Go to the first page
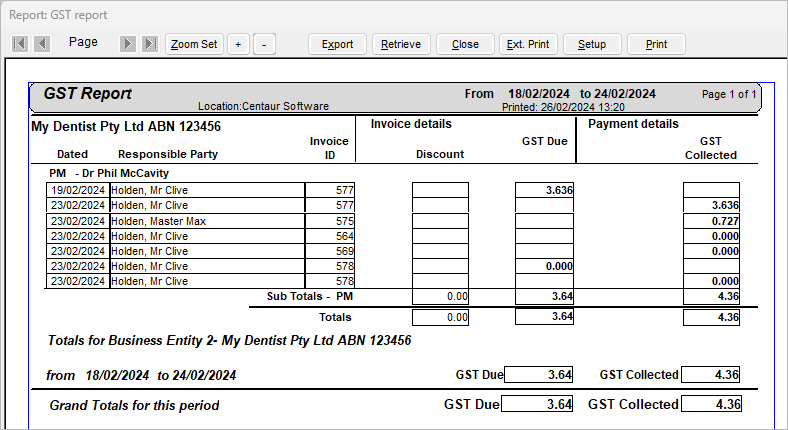This screenshot has width=788, height=430. 20,44
